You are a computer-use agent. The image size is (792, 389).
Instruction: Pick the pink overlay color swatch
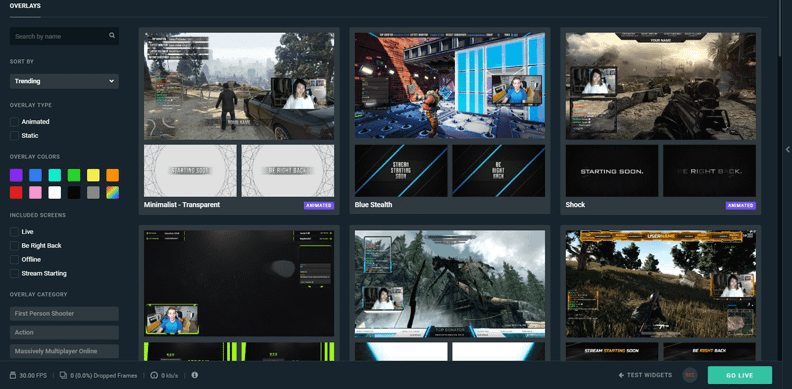tap(35, 192)
